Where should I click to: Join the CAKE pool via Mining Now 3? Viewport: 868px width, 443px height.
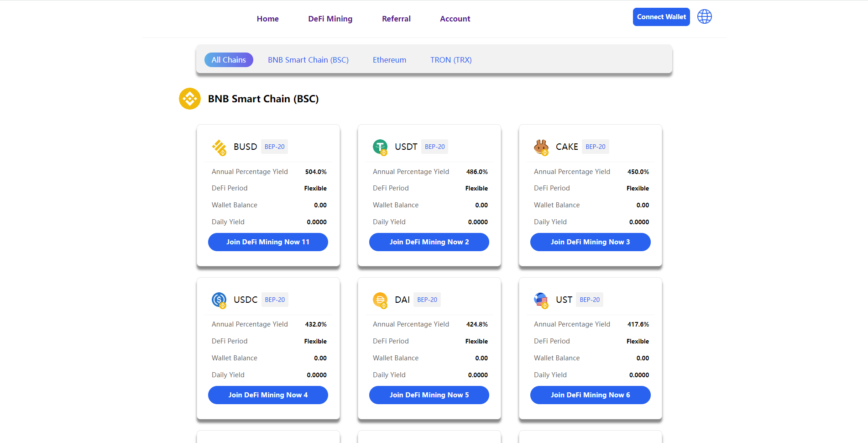590,242
